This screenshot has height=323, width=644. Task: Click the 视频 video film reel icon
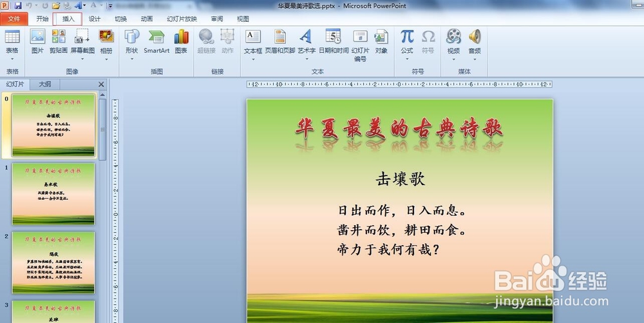[453, 37]
